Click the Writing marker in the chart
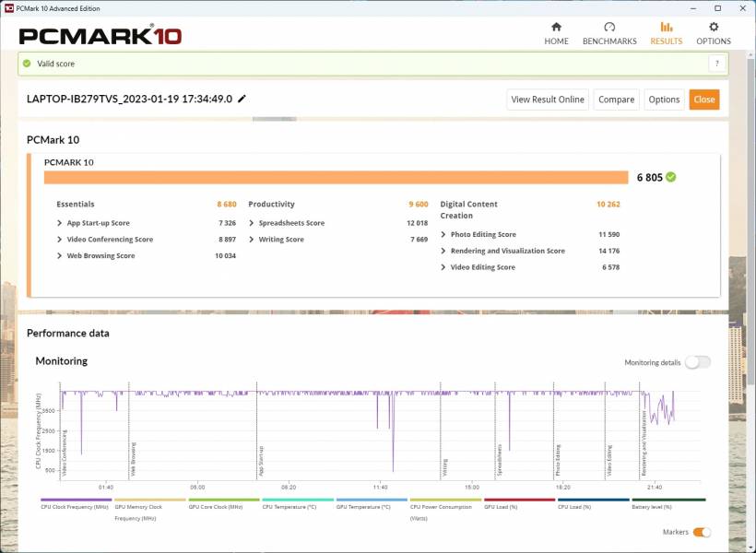 pyautogui.click(x=444, y=467)
